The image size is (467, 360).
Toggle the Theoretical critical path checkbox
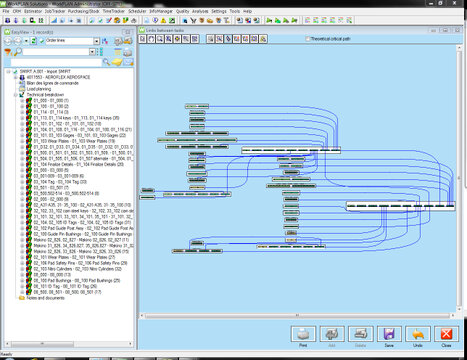tap(308, 39)
